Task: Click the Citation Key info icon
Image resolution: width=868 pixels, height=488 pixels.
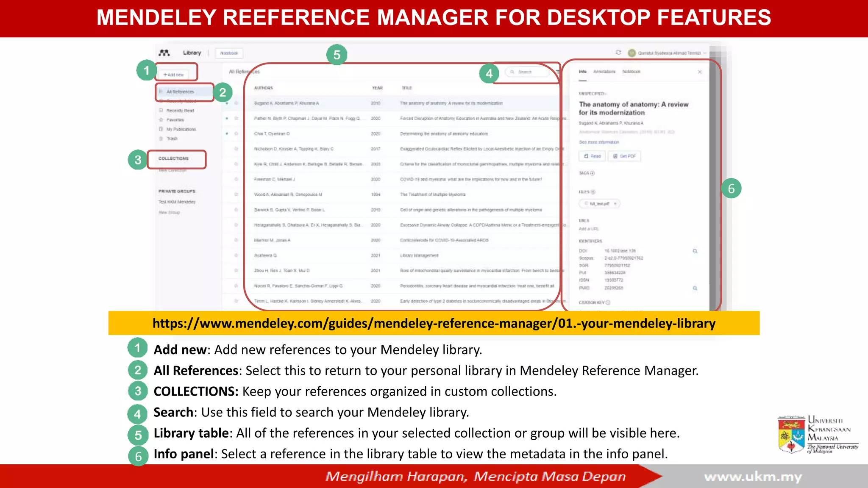Action: click(608, 302)
